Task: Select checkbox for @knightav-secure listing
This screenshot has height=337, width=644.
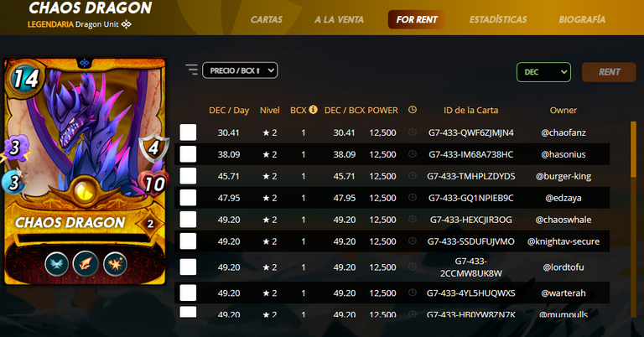Action: (188, 241)
